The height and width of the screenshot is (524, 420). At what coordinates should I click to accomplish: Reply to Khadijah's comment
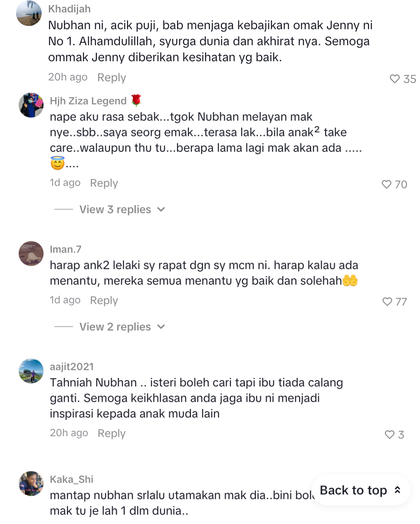coord(112,77)
